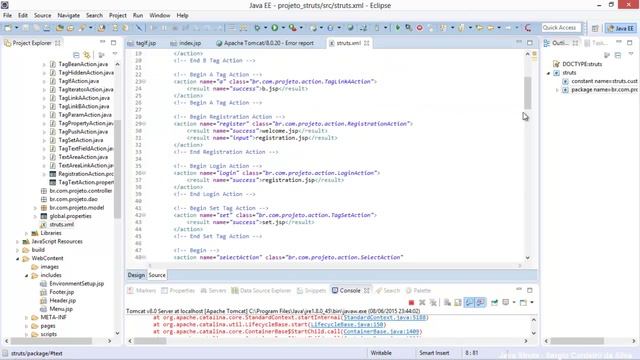Image resolution: width=640 pixels, height=360 pixels.
Task: Click the Console horizontal scrollbar thumb
Action: (x=150, y=341)
